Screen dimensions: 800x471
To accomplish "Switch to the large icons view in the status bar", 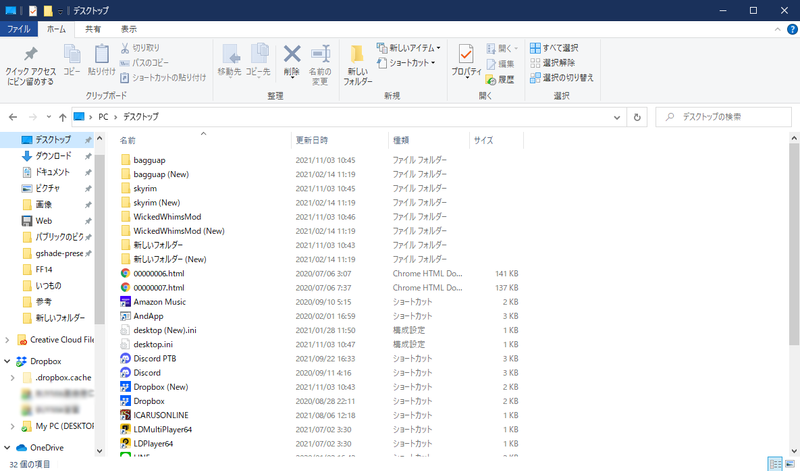I will pyautogui.click(x=790, y=464).
